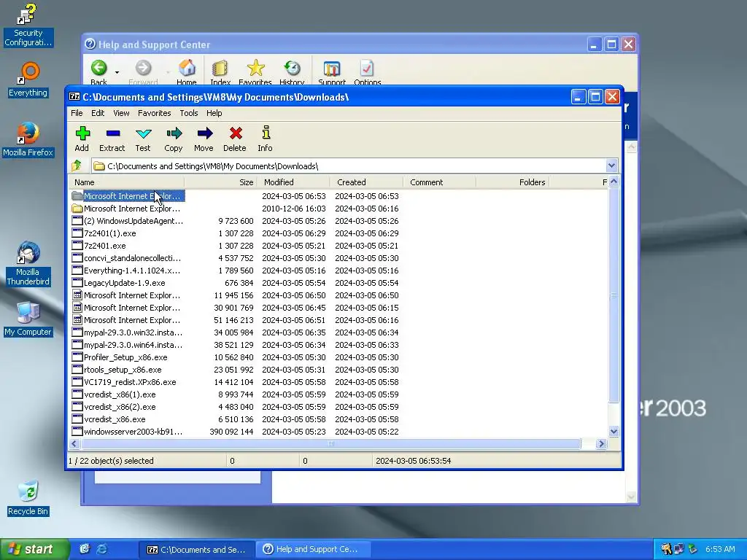
Task: Go up one folder level icon
Action: (76, 166)
